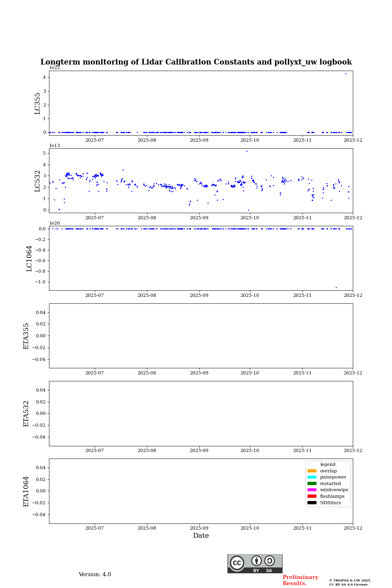The width and height of the screenshot is (392, 588).
Task: Click the 2025-09 tick under ETA1064 plot
Action: coord(199,528)
